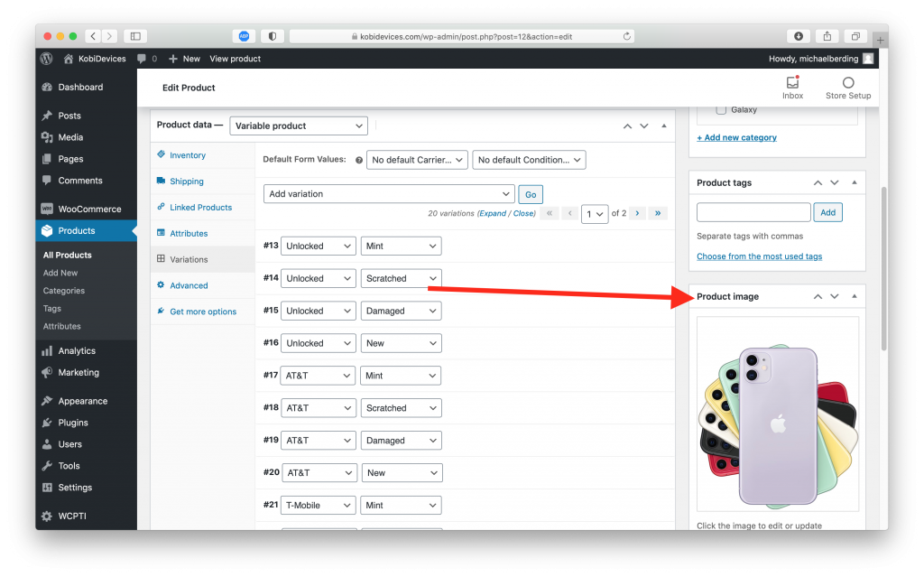
Task: Open Scratched condition dropdown for #14
Action: (x=402, y=278)
